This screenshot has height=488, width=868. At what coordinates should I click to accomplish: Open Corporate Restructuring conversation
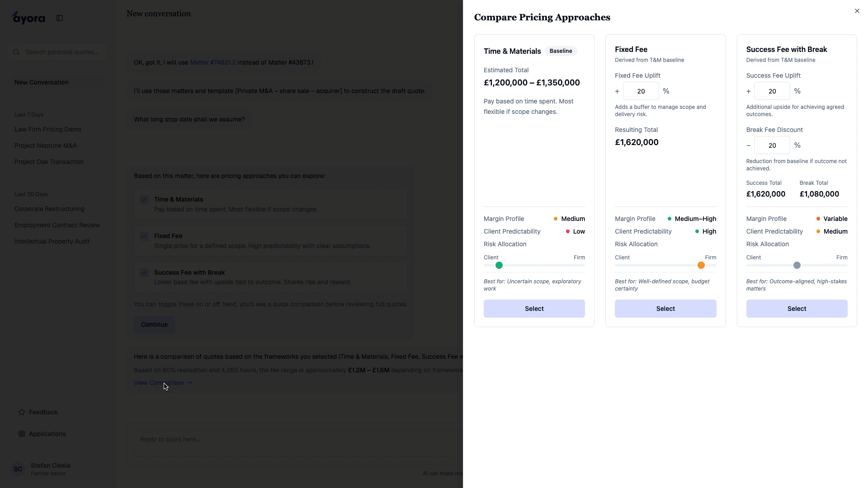(x=49, y=209)
